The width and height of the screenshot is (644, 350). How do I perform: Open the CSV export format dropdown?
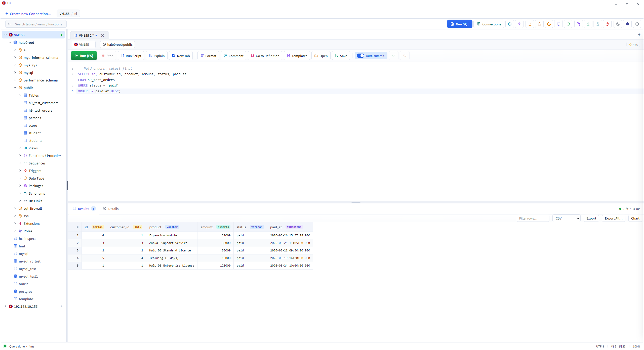coord(566,218)
